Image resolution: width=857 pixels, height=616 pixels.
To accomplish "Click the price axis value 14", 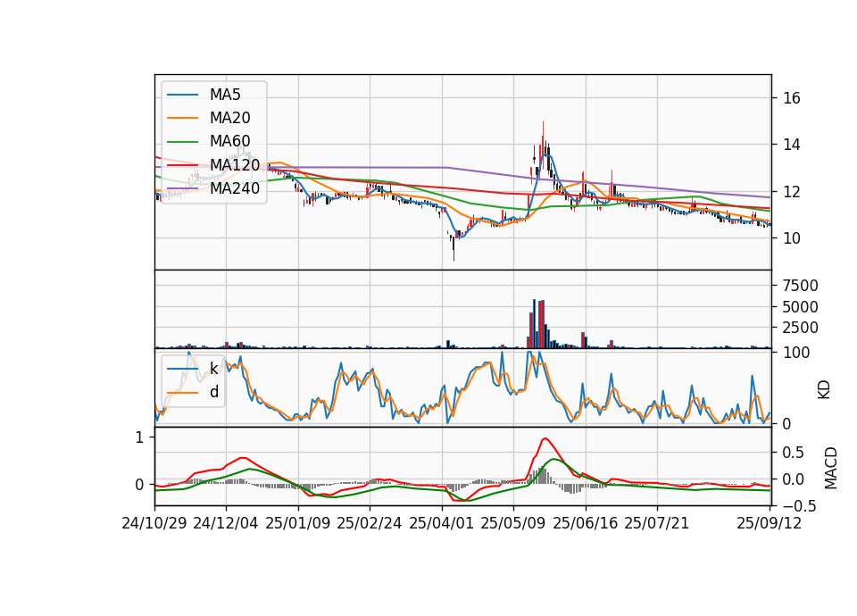I will point(792,145).
